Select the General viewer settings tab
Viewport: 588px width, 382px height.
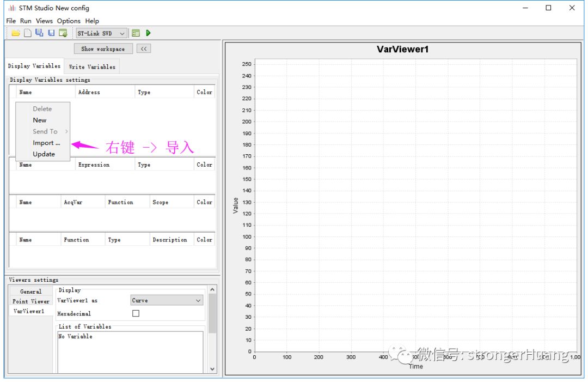[30, 291]
